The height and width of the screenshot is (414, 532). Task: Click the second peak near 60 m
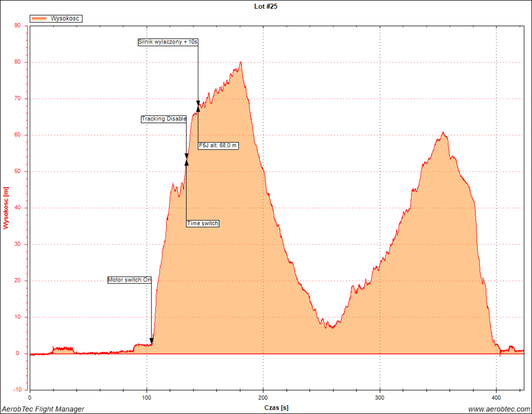(x=443, y=133)
